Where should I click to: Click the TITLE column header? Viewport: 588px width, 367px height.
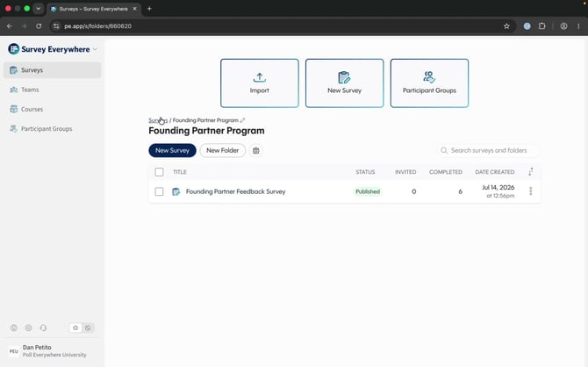180,172
